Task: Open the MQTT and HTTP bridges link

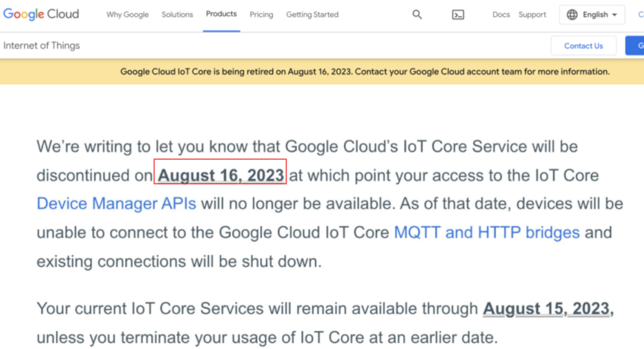Action: [x=487, y=232]
